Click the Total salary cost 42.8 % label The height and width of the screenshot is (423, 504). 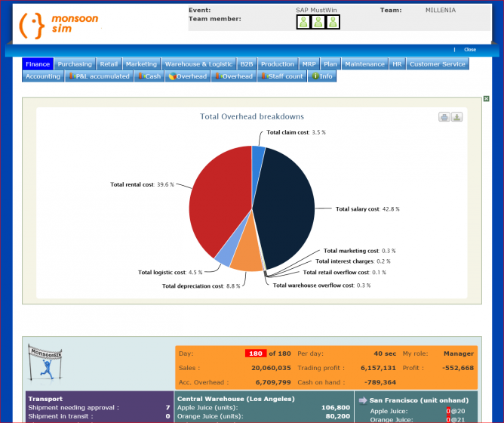tap(367, 209)
